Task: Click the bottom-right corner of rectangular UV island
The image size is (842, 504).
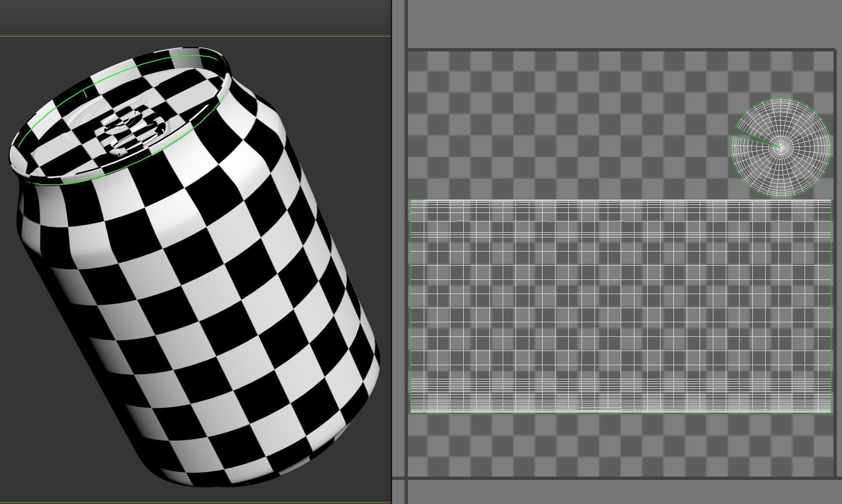Action: [831, 412]
